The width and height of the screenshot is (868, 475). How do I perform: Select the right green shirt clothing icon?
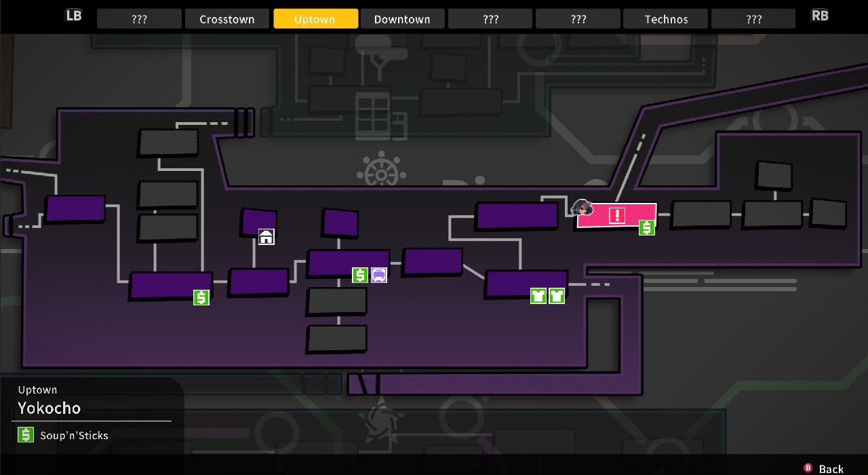pos(557,295)
